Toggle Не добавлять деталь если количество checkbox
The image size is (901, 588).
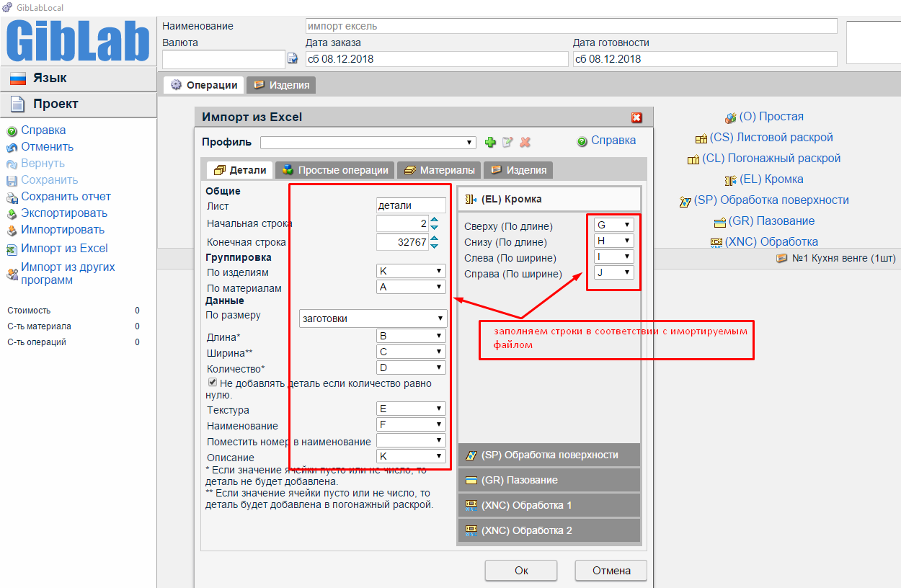click(x=213, y=383)
